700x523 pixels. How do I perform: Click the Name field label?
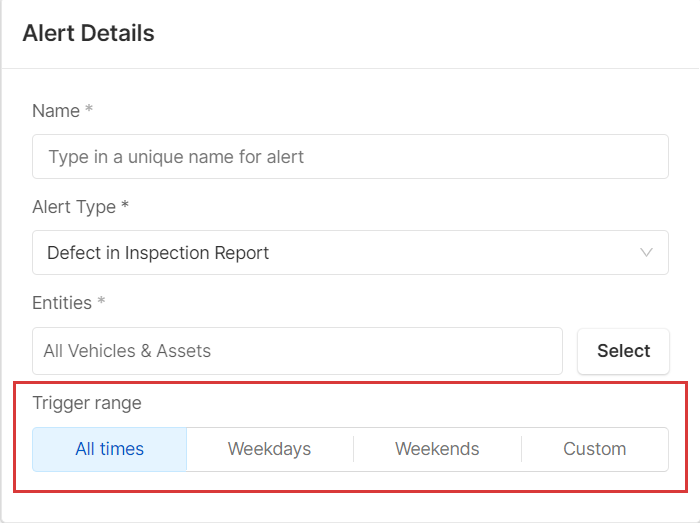click(x=56, y=111)
